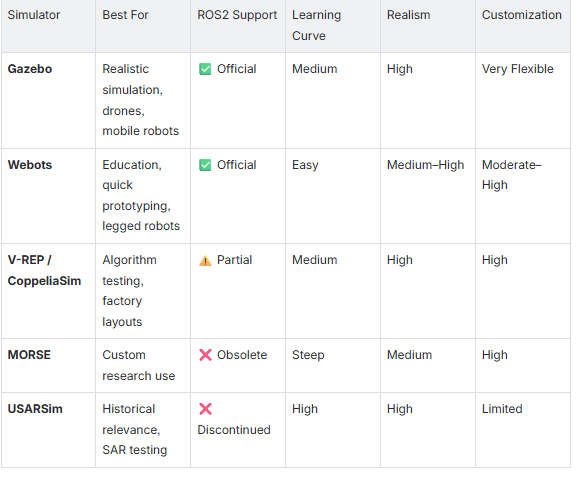
Task: Click the red X icon beside Obsolete
Action: (x=205, y=355)
